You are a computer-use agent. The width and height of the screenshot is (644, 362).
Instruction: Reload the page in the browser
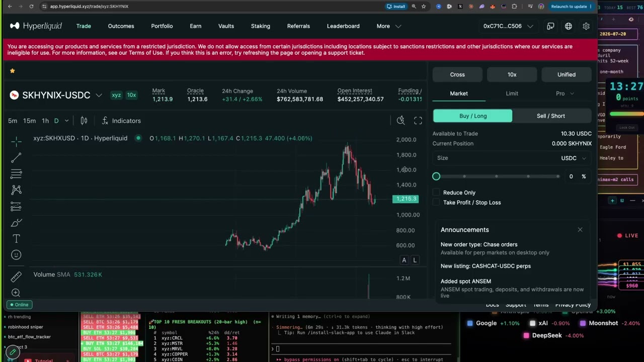(31, 7)
